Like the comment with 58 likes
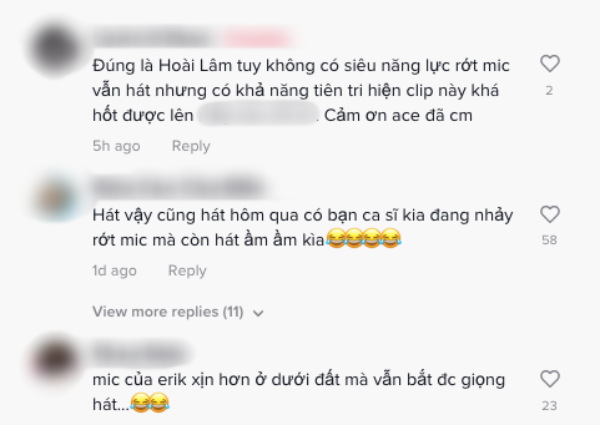600x425 pixels. click(550, 214)
